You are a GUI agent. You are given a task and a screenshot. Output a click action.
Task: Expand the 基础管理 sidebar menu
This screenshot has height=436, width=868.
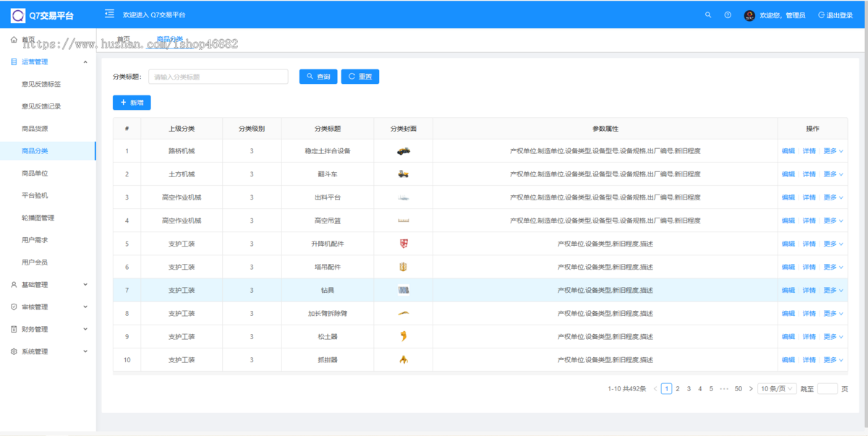point(48,285)
